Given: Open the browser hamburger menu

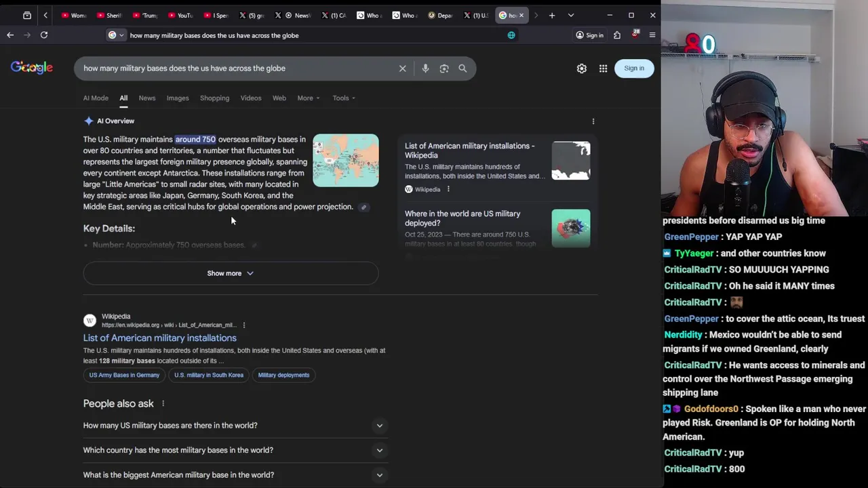Looking at the screenshot, I should coord(652,35).
